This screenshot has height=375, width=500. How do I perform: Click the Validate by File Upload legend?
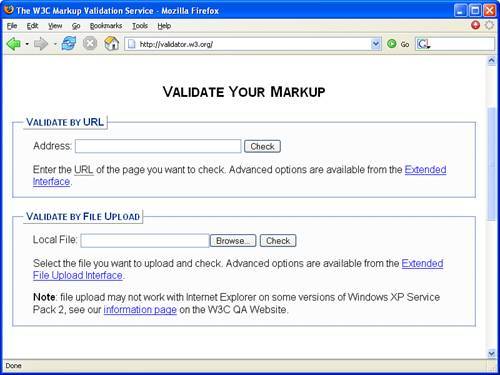pos(83,216)
